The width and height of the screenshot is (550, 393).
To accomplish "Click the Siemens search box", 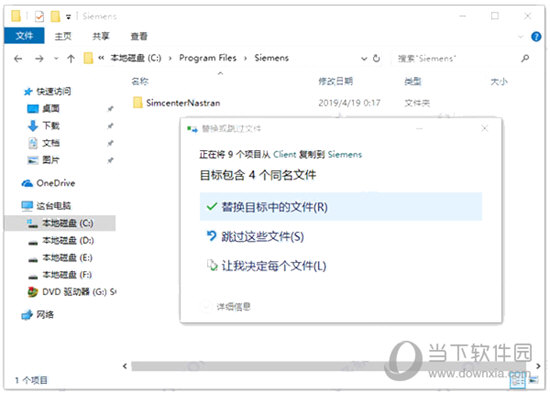I will point(456,59).
